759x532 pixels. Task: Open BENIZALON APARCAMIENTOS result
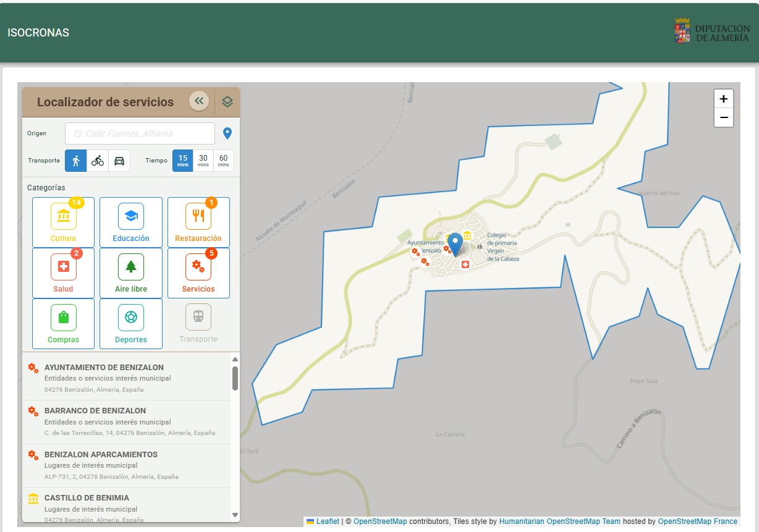(126, 465)
